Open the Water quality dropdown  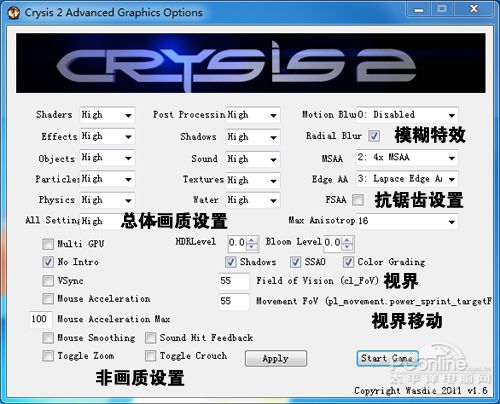click(x=253, y=200)
